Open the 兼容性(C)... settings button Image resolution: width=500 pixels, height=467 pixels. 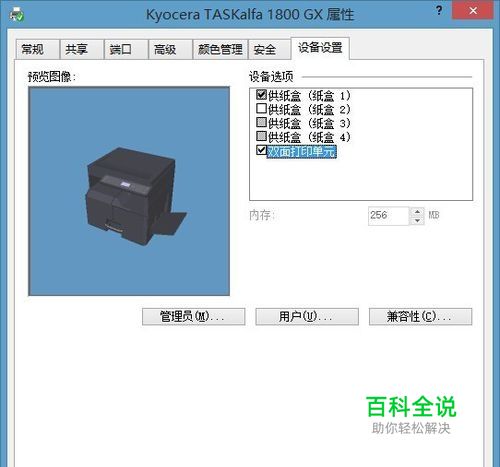(x=420, y=316)
